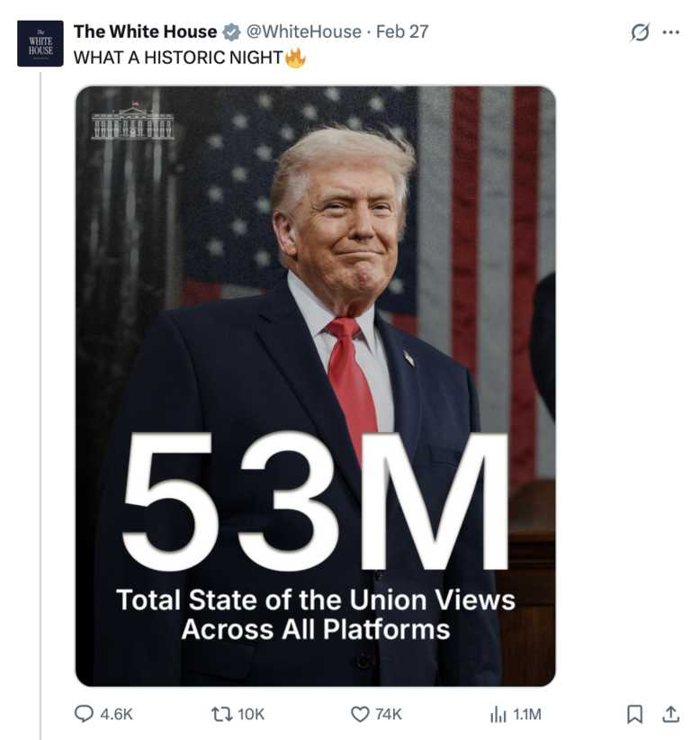Click "The White House" display name

pos(145,32)
